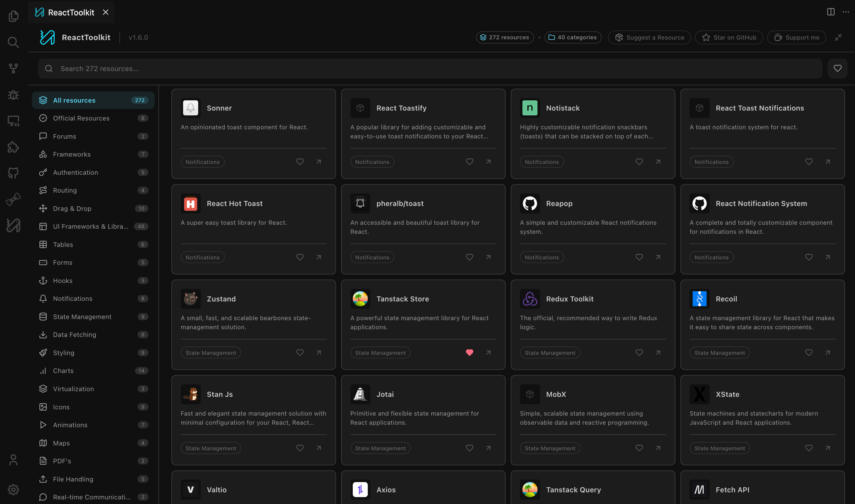Click Support me button
Screen dimensions: 855x504
(x=797, y=38)
